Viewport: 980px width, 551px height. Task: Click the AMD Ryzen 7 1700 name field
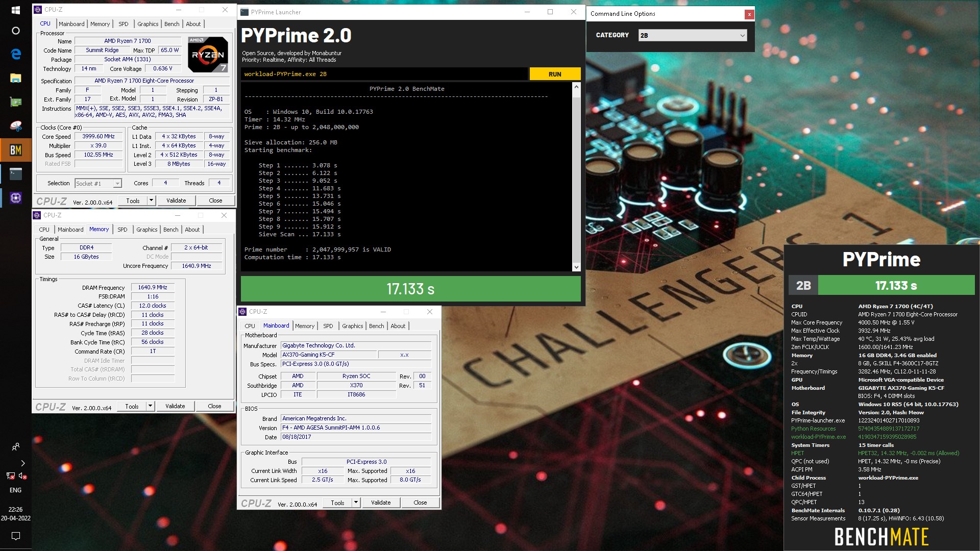coord(128,41)
